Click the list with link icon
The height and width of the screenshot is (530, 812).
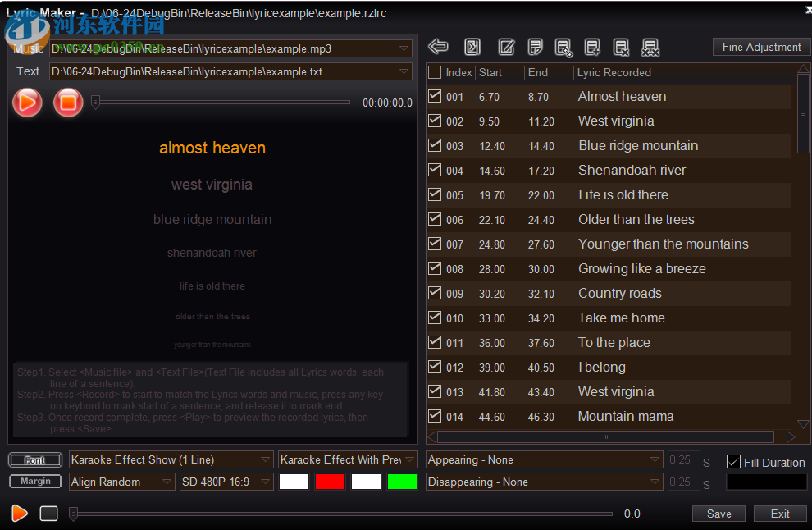[x=563, y=48]
